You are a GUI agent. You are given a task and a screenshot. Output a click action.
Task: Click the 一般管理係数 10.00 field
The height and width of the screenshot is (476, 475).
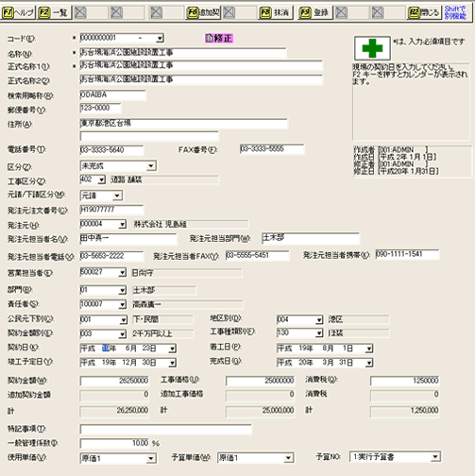pos(114,444)
